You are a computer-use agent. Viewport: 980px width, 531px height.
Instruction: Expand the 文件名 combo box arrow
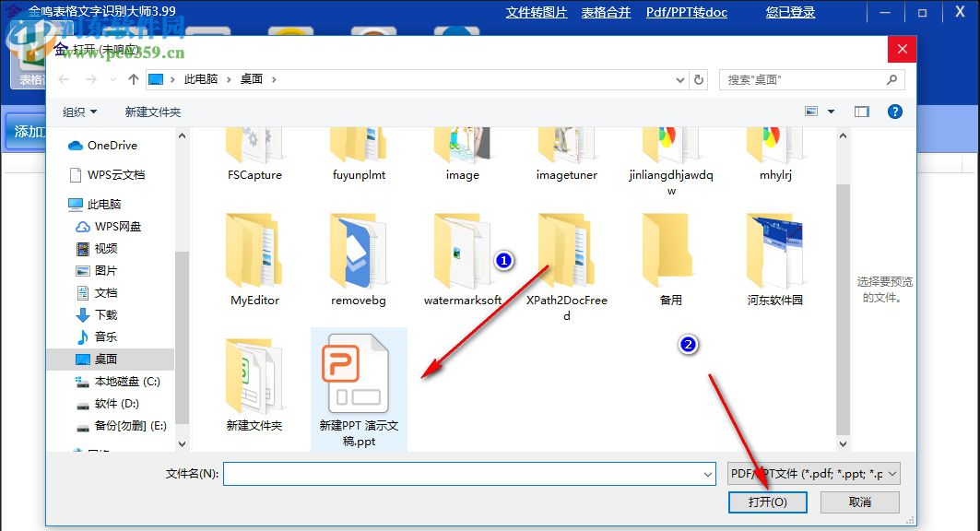pyautogui.click(x=706, y=473)
